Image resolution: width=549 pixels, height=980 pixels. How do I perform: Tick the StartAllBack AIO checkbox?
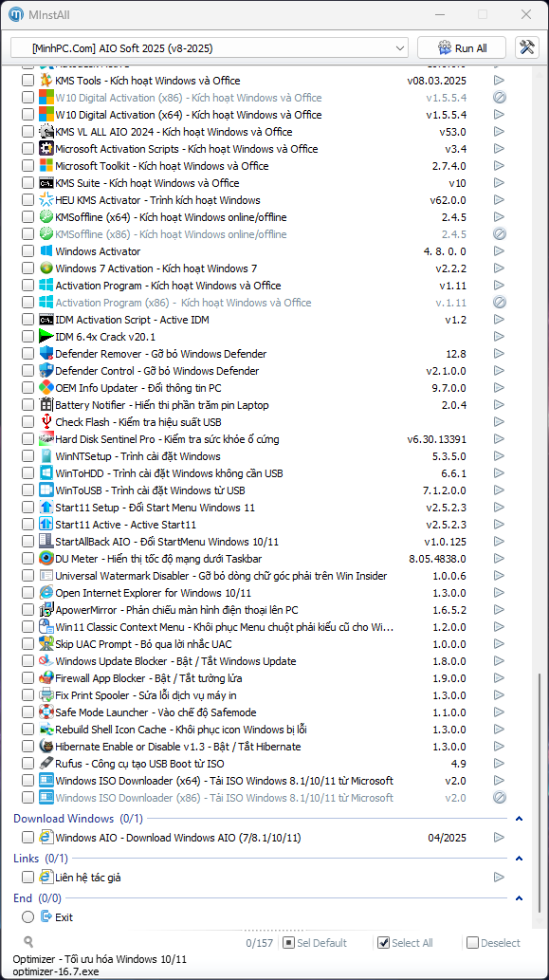point(28,542)
